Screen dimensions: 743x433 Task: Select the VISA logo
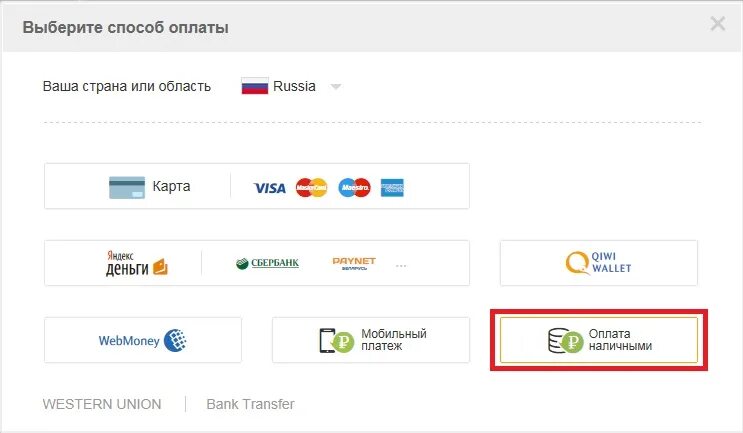[270, 188]
